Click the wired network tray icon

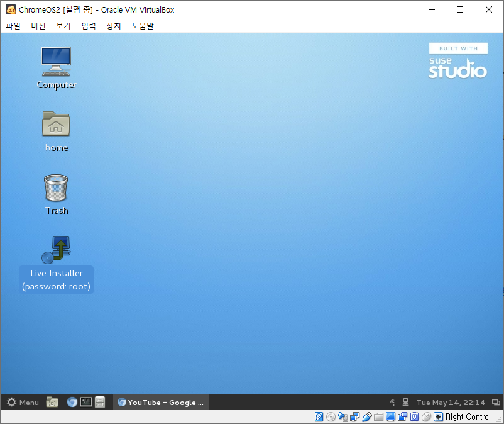[x=405, y=402]
